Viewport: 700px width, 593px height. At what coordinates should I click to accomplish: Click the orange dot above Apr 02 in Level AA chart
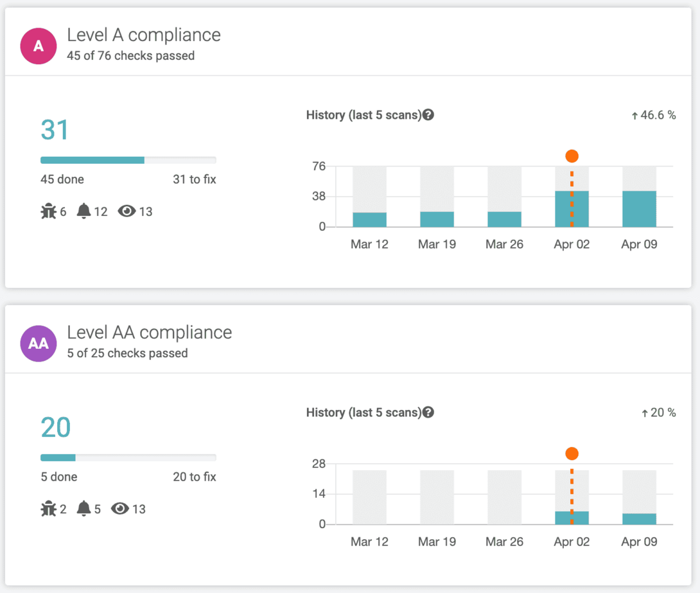click(572, 453)
